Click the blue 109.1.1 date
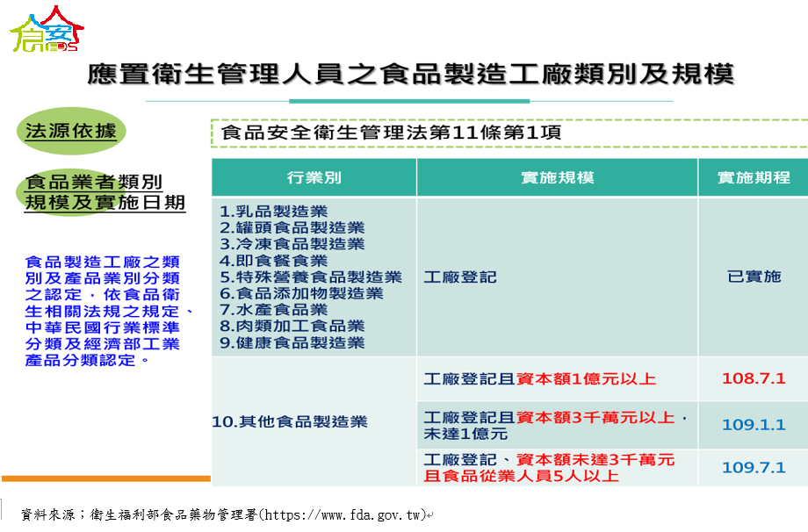Screen dimensions: 808x532 click(753, 425)
